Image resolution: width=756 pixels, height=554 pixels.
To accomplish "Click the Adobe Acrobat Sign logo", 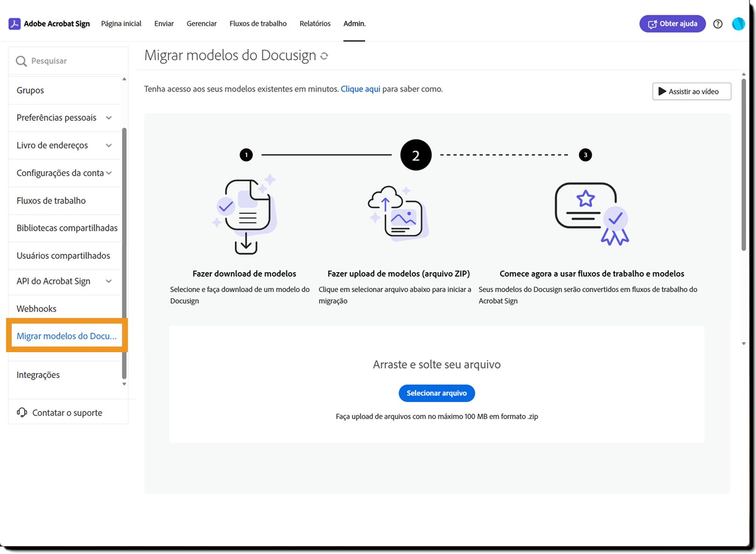I will [15, 23].
